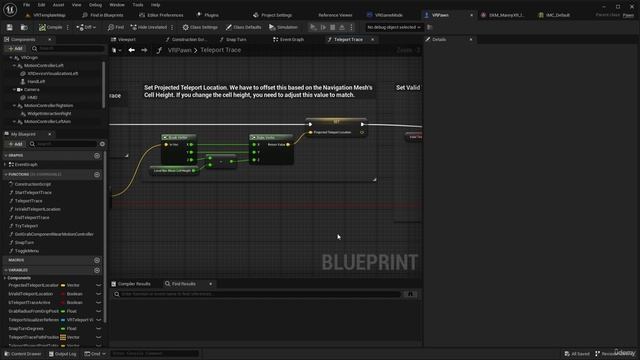Add a new component with Add button
640x360 pixels.
(x=15, y=49)
